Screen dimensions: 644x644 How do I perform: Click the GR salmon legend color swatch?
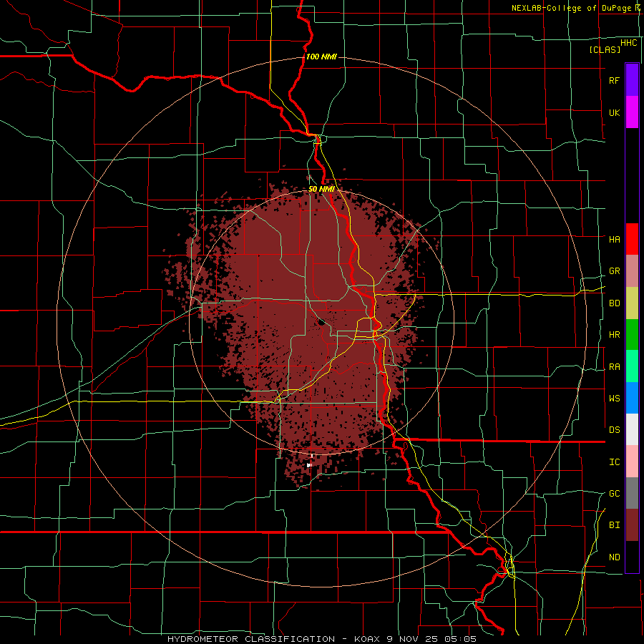click(x=632, y=270)
